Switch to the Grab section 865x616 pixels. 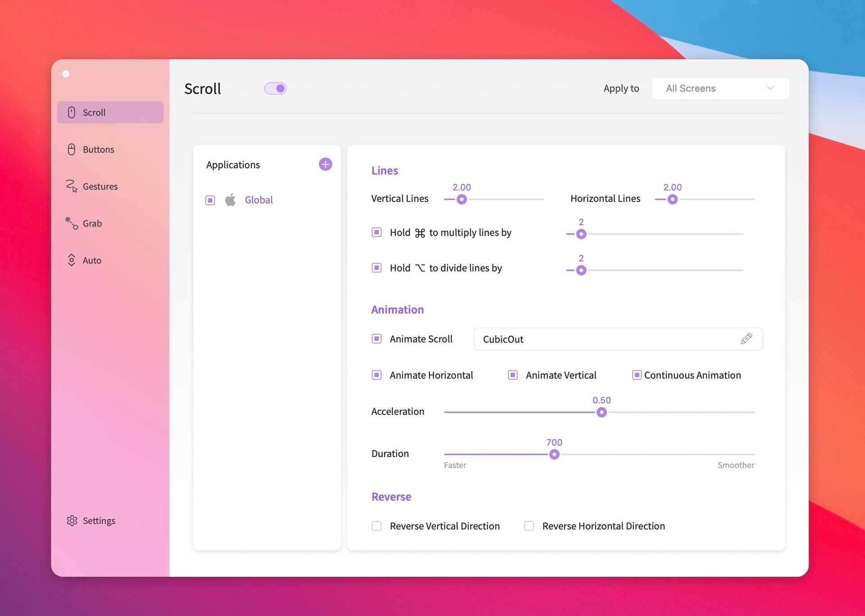pyautogui.click(x=110, y=223)
